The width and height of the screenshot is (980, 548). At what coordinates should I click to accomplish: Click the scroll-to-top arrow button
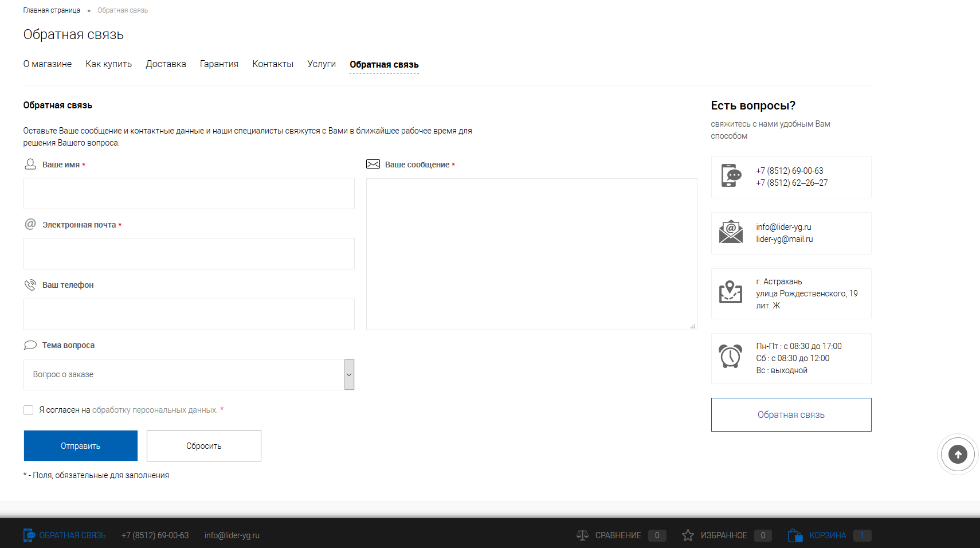958,455
